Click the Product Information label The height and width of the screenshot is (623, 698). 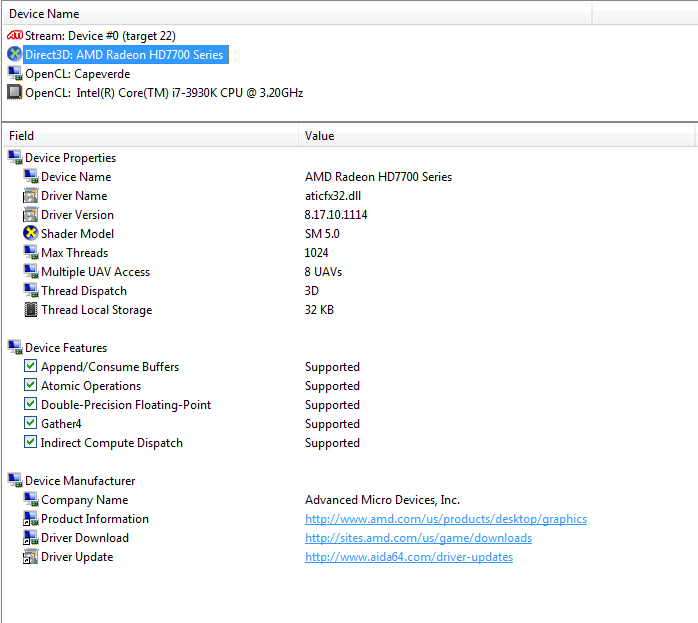pyautogui.click(x=95, y=519)
